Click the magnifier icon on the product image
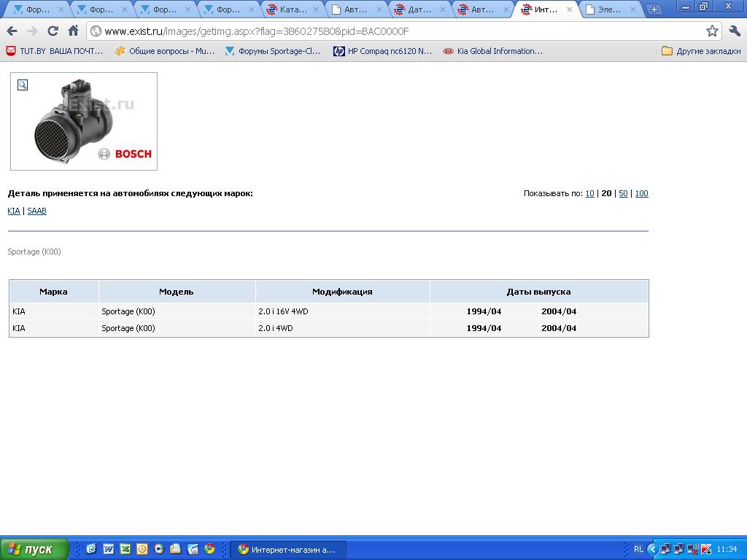 [23, 85]
